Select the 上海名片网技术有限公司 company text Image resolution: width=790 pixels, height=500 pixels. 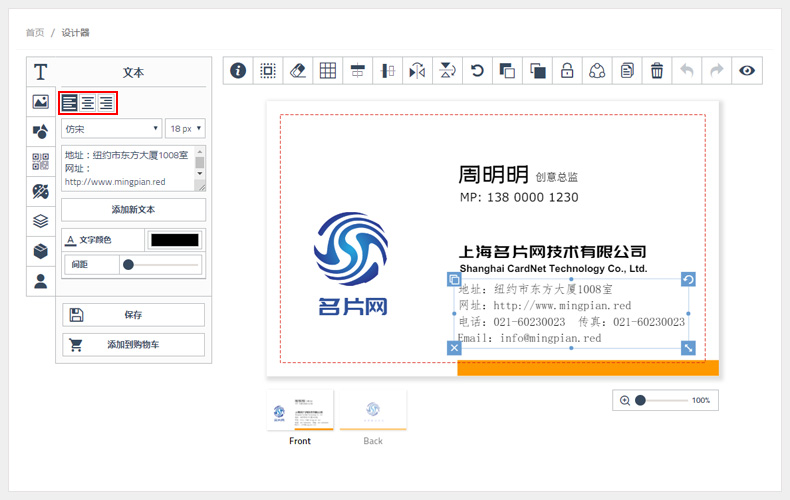552,252
